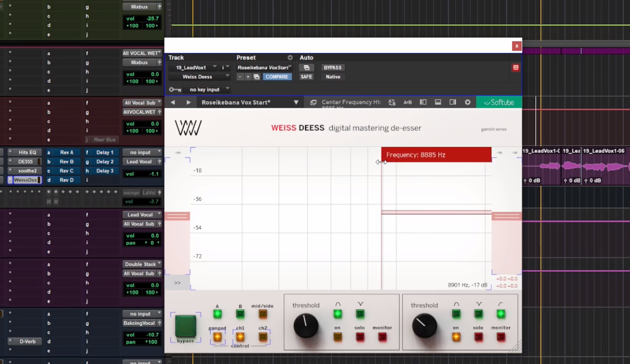Click the Weiss logo
The width and height of the screenshot is (630, 364).
coord(188,128)
